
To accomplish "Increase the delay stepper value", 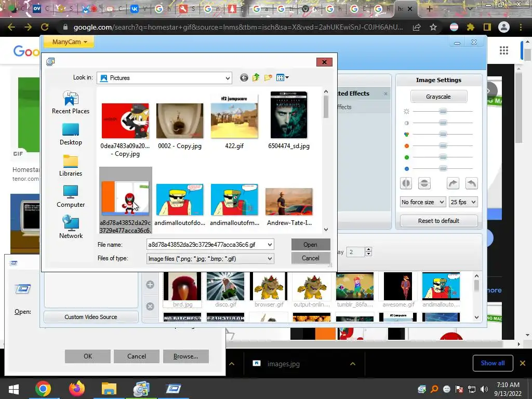I will 368,249.
